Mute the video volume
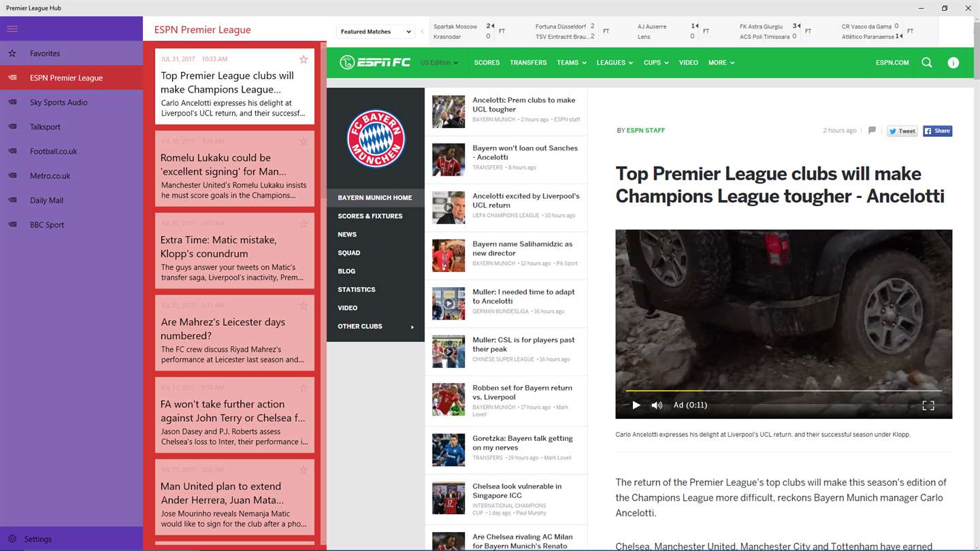This screenshot has height=551, width=980. pyautogui.click(x=657, y=405)
